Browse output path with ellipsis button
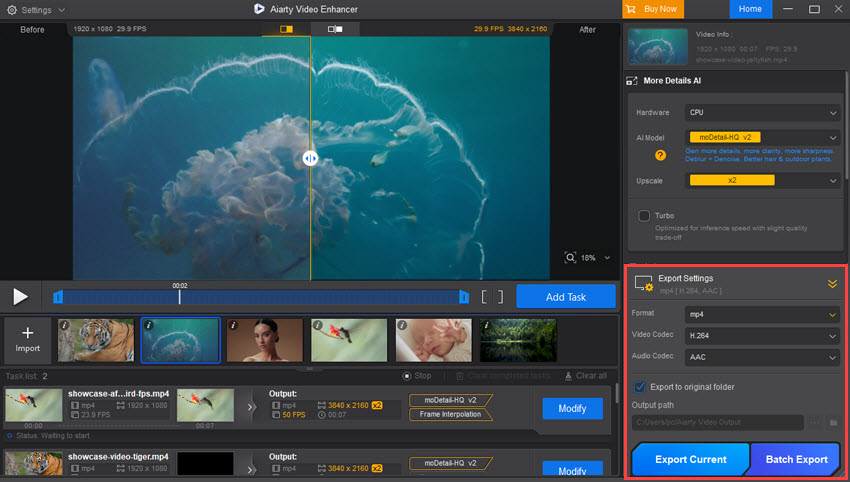The height and width of the screenshot is (482, 850). (814, 422)
